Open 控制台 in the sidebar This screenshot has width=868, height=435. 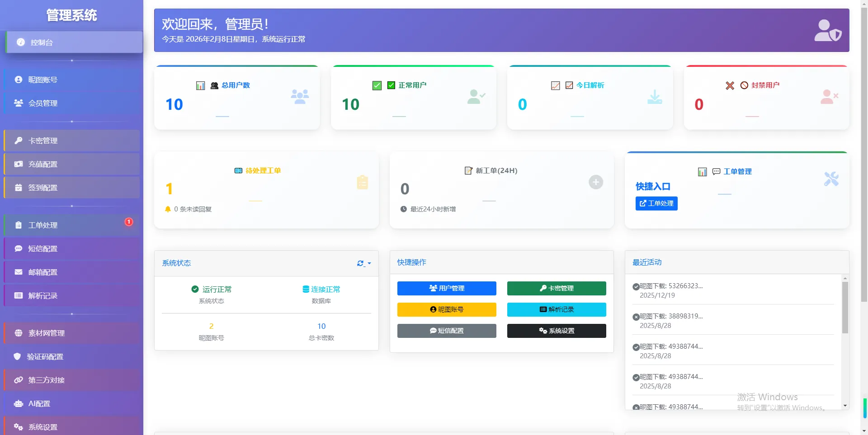[74, 42]
